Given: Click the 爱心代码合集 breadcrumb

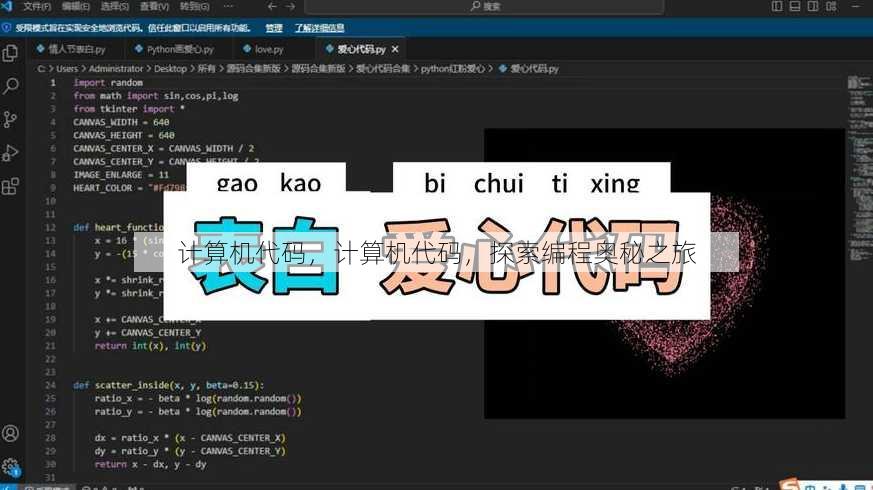Looking at the screenshot, I should (x=382, y=68).
